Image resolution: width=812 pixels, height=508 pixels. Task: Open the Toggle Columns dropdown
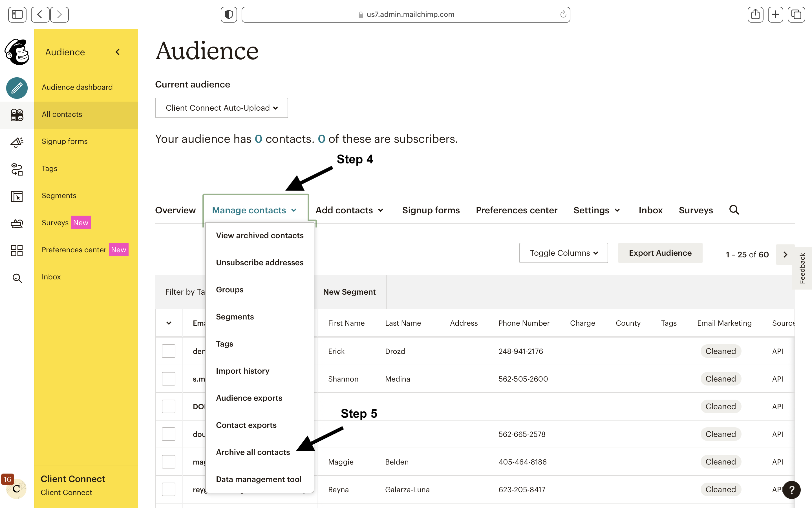(x=563, y=253)
